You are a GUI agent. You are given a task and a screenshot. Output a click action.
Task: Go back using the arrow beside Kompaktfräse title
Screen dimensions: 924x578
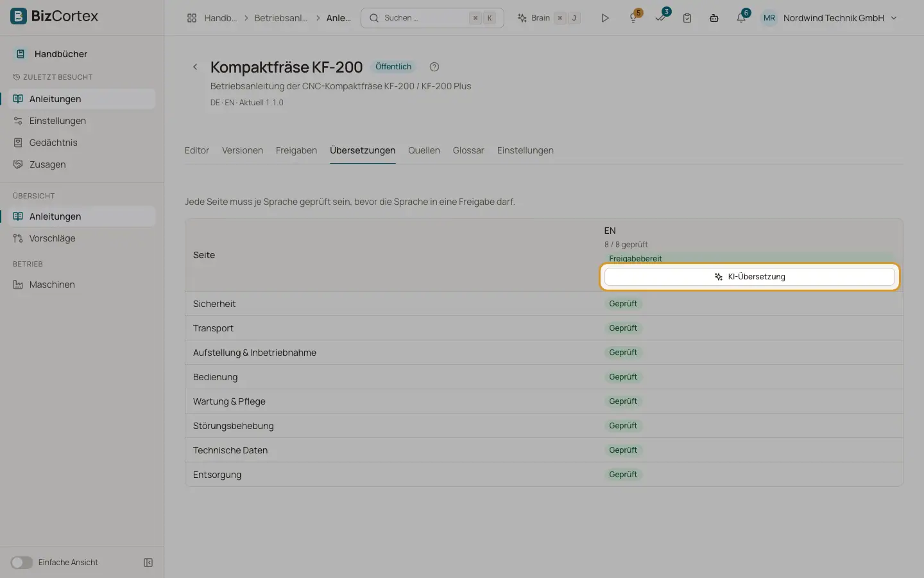[x=195, y=67]
